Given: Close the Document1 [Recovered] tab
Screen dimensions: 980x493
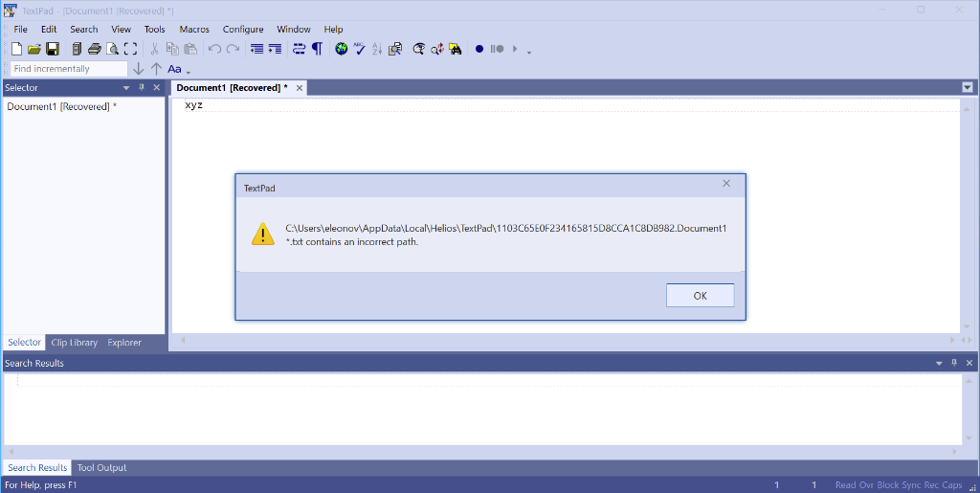Looking at the screenshot, I should [x=300, y=88].
